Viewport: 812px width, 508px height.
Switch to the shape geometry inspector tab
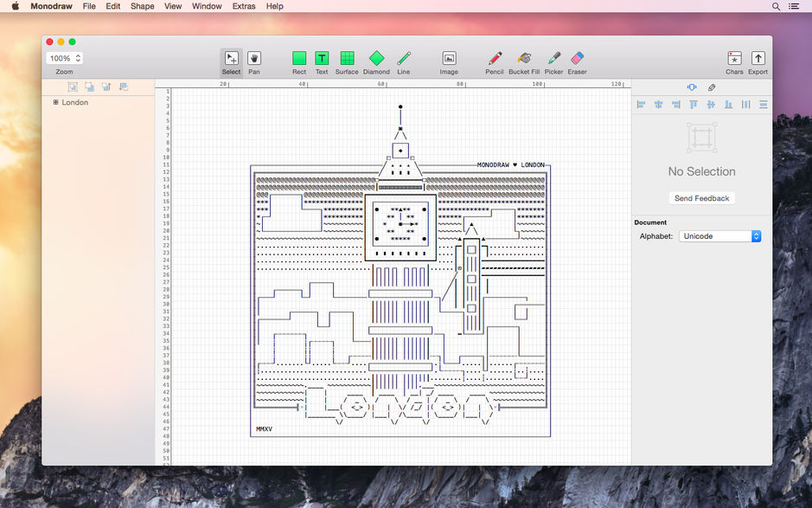point(692,87)
